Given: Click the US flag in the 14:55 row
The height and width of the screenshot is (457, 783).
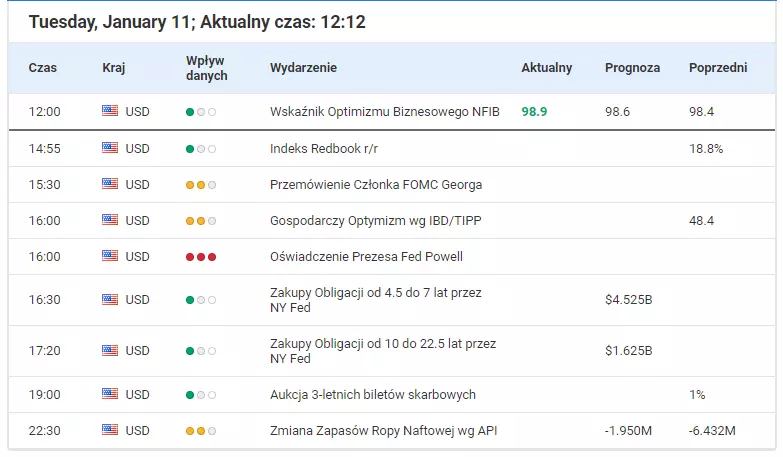Looking at the screenshot, I should (x=110, y=148).
